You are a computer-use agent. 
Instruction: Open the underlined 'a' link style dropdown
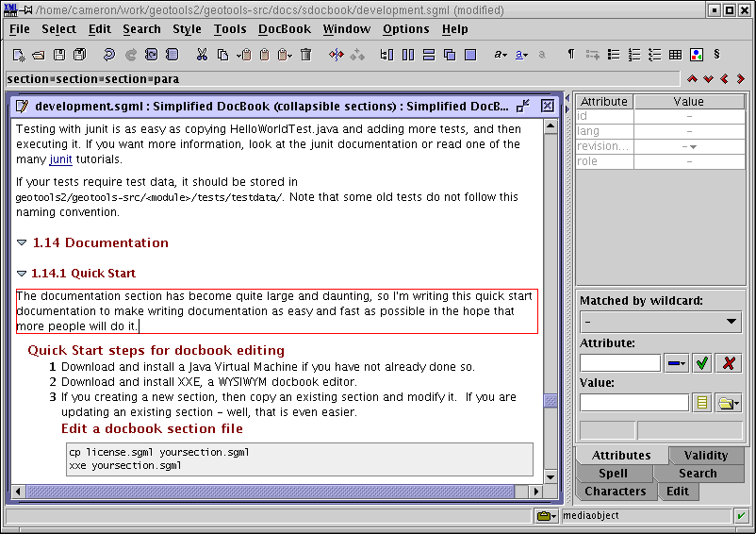point(521,55)
